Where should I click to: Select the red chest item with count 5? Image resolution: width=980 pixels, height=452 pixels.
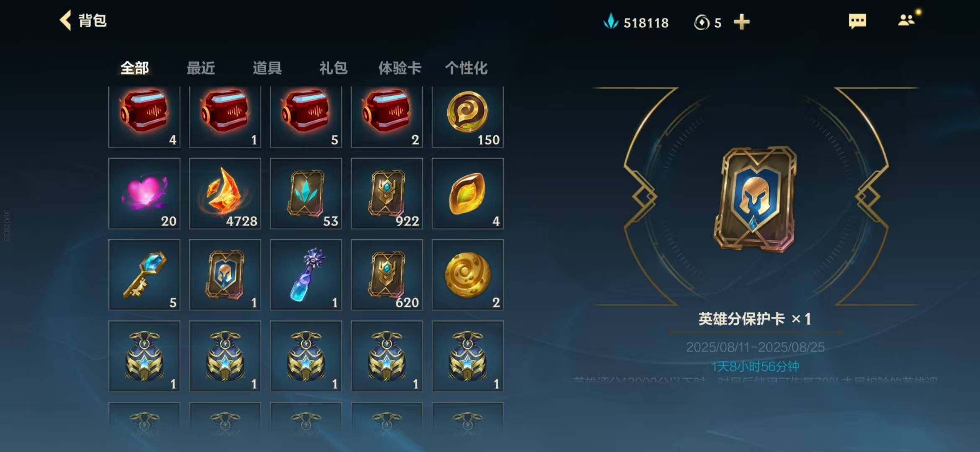coord(306,117)
